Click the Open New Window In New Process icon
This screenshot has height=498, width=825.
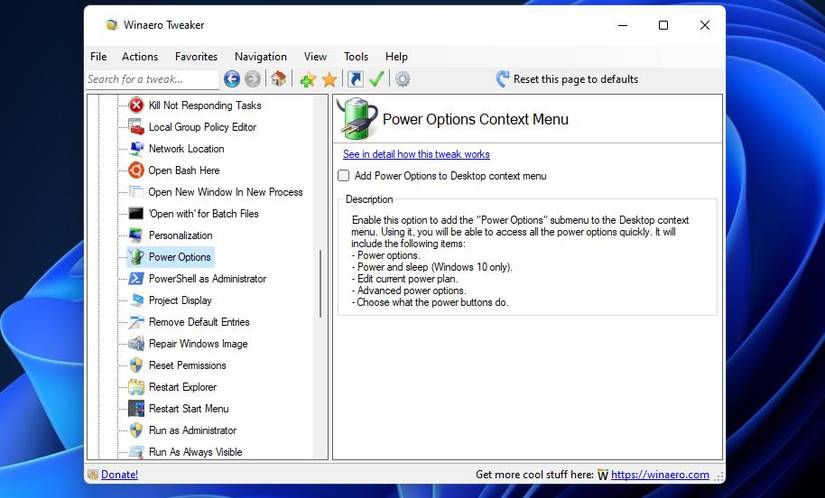pyautogui.click(x=136, y=192)
